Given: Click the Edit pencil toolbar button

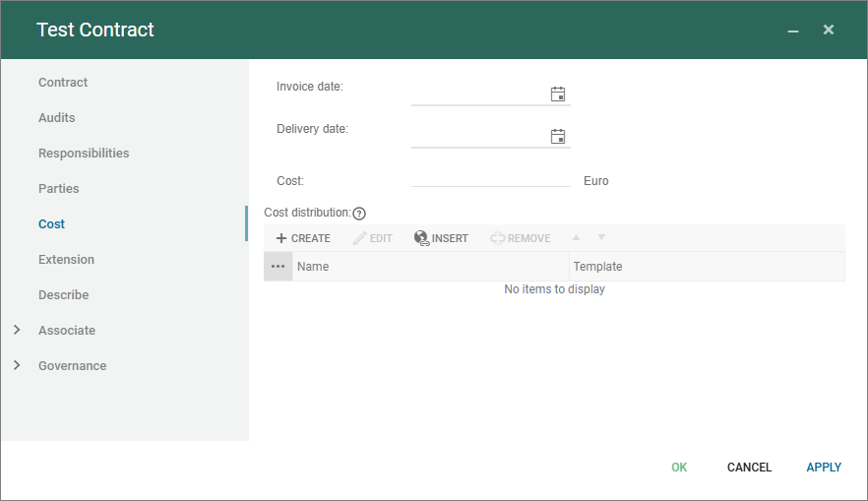Looking at the screenshot, I should coord(373,238).
